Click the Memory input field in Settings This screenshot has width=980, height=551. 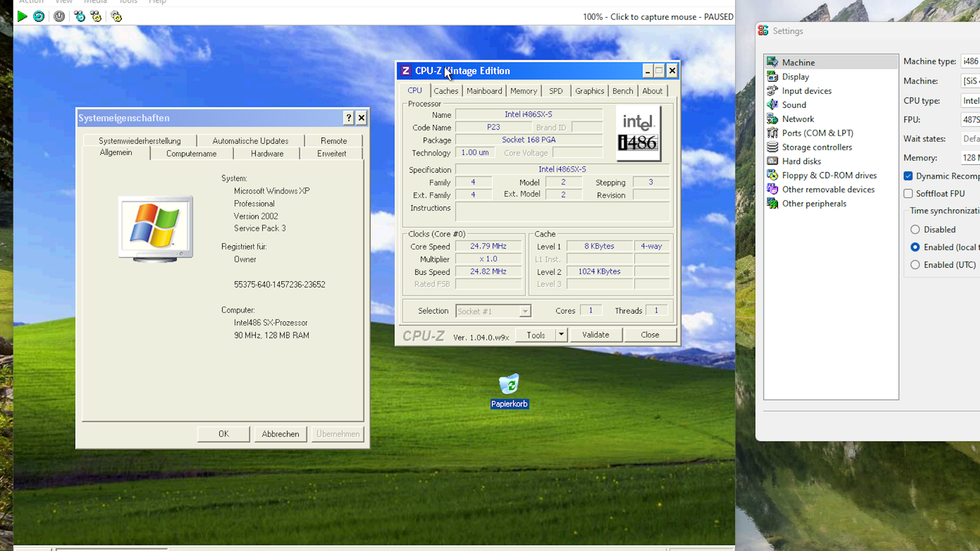click(x=971, y=157)
